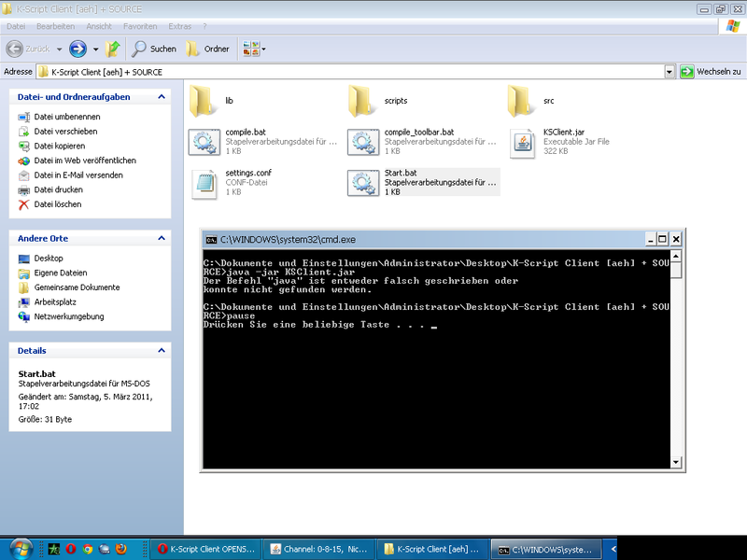
Task: Click the cmd window scrollbar thumb
Action: coord(675,270)
